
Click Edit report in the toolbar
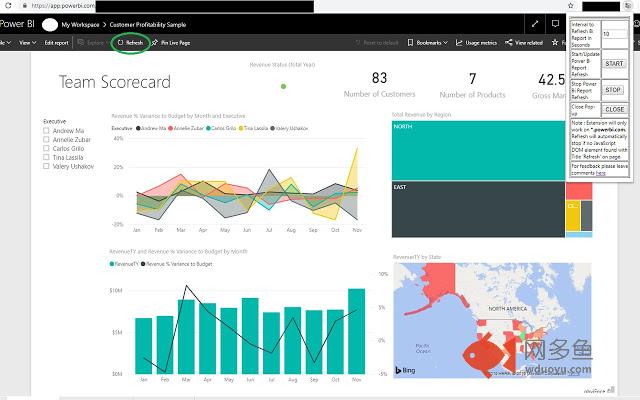(x=57, y=43)
